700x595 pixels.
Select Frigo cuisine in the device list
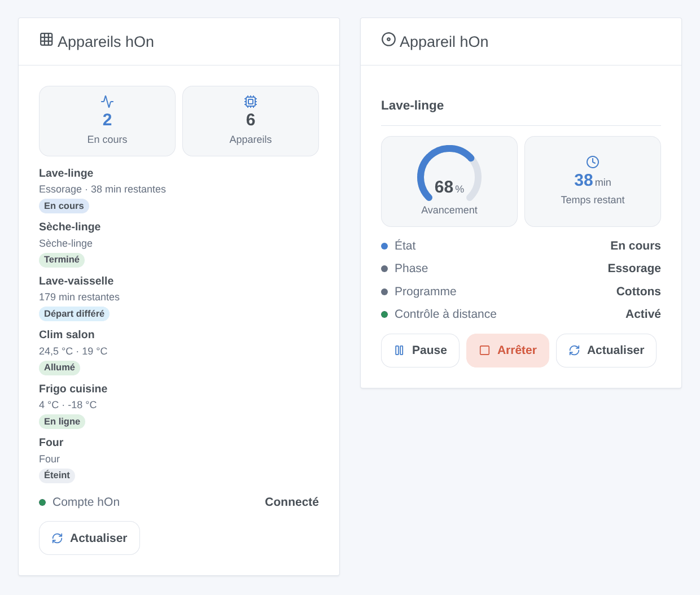(x=73, y=389)
